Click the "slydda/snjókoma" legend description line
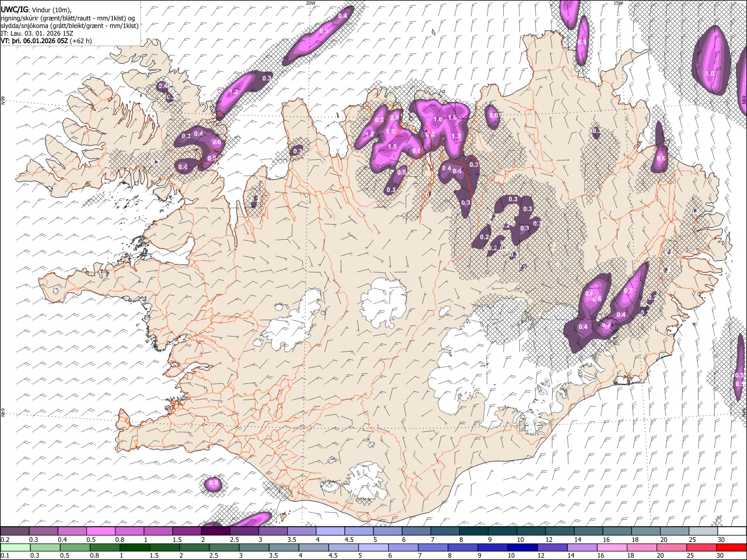 click(69, 26)
